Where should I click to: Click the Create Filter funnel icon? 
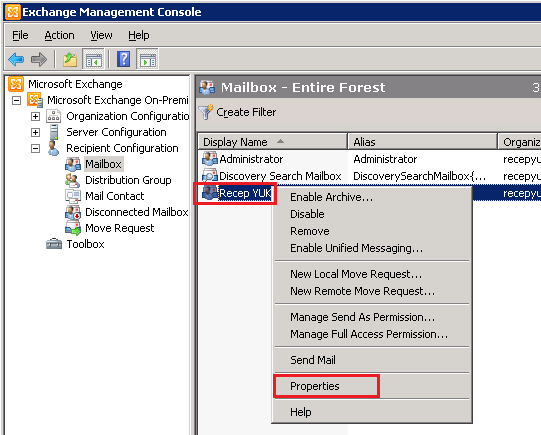pyautogui.click(x=206, y=112)
